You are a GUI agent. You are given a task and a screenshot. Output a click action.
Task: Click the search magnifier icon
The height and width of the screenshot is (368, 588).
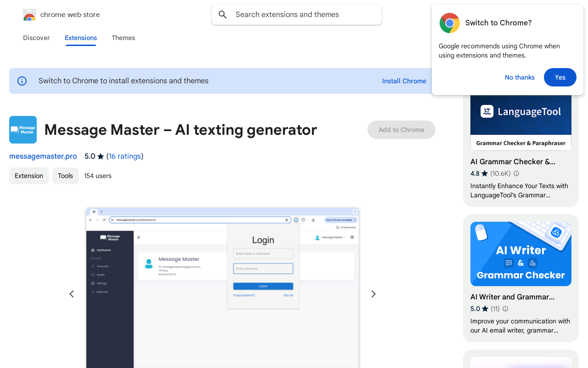[x=223, y=15]
